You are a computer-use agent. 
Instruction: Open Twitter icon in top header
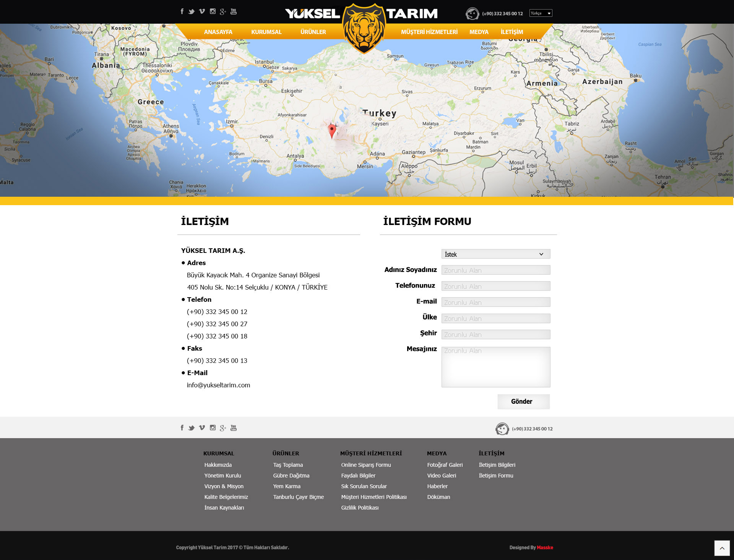192,11
